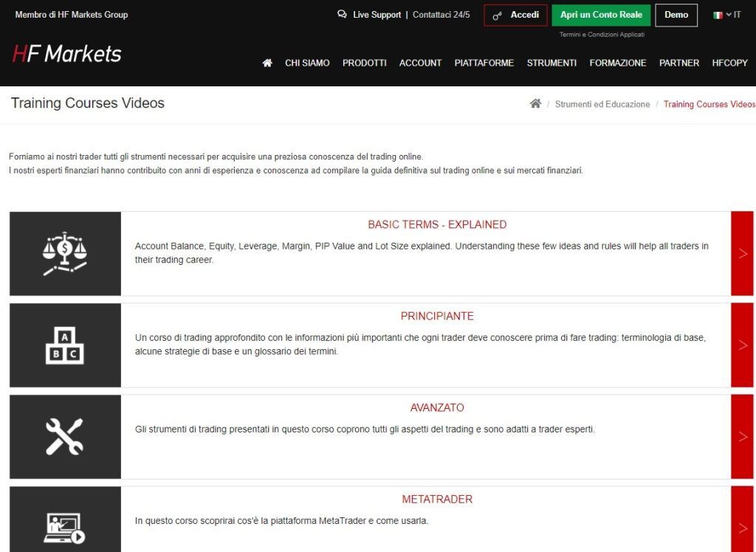Viewport: 756px width, 552px height.
Task: Click the Demo button
Action: pos(676,15)
